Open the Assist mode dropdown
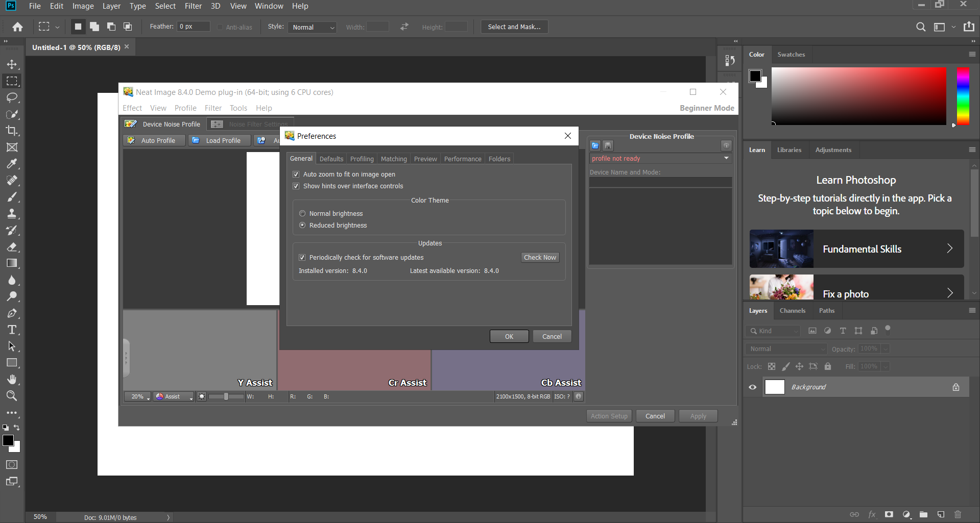Viewport: 980px width, 523px height. (x=174, y=396)
